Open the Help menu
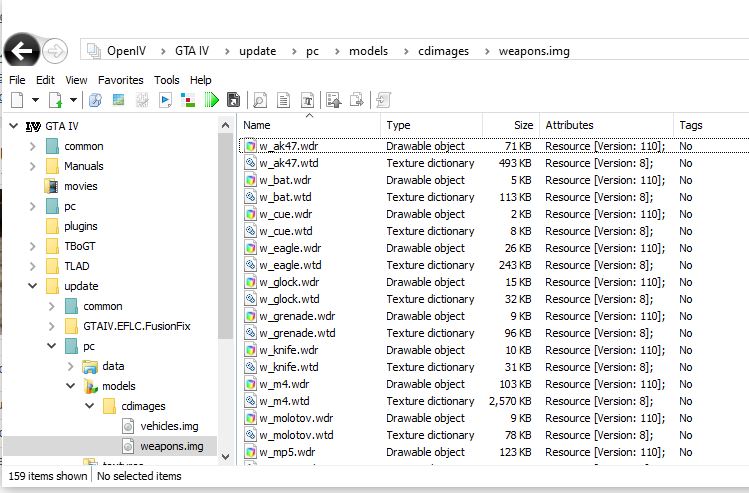This screenshot has height=493, width=749. point(201,80)
